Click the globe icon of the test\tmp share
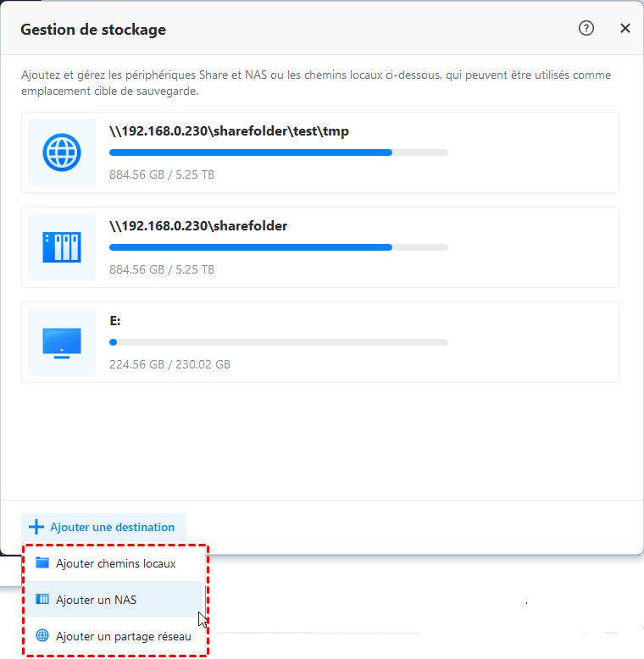This screenshot has width=644, height=659. click(61, 152)
